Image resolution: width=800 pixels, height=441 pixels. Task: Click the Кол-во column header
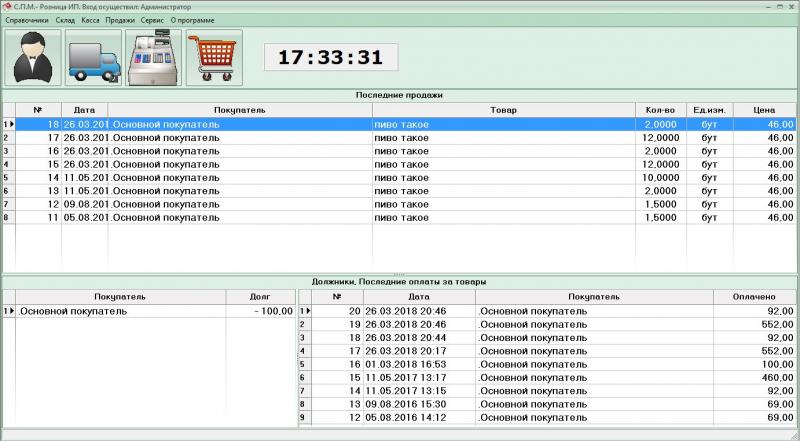660,110
